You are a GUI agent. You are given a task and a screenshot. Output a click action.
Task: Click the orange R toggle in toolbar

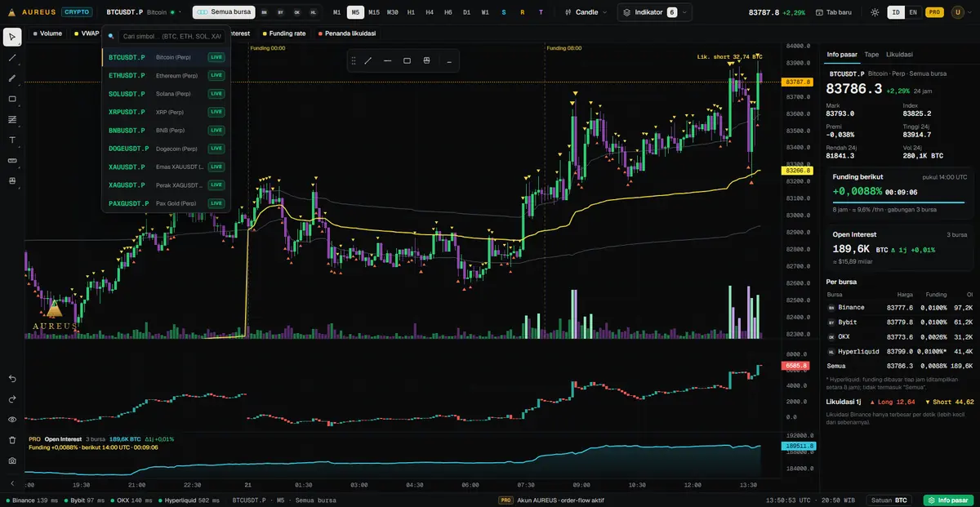click(x=522, y=12)
